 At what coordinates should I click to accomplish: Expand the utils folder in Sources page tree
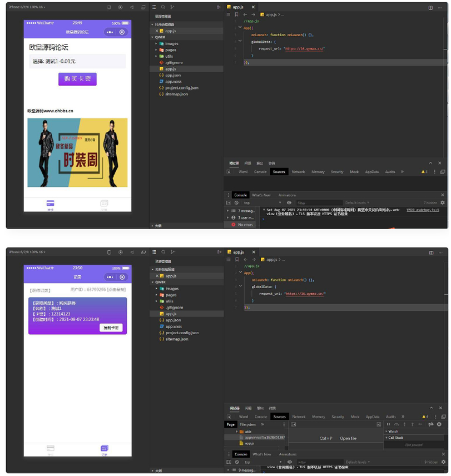click(248, 432)
